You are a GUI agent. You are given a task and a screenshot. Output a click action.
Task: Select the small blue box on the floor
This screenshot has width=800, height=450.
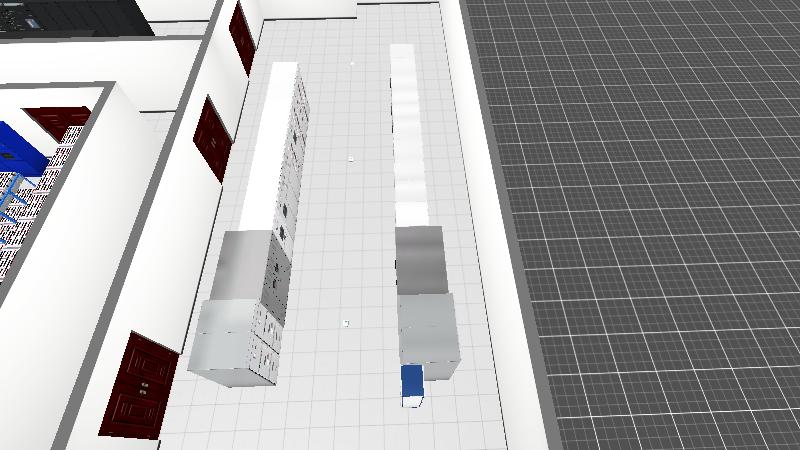click(412, 384)
